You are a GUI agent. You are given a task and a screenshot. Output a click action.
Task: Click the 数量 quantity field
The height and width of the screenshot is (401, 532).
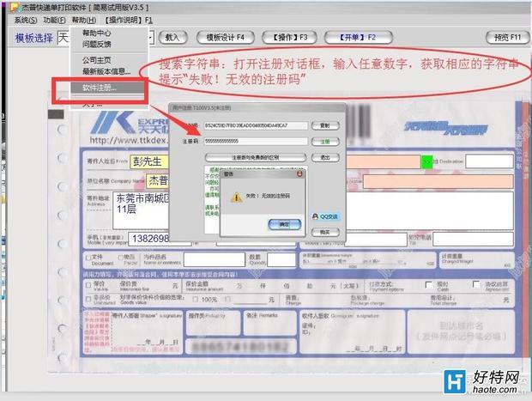point(281,260)
